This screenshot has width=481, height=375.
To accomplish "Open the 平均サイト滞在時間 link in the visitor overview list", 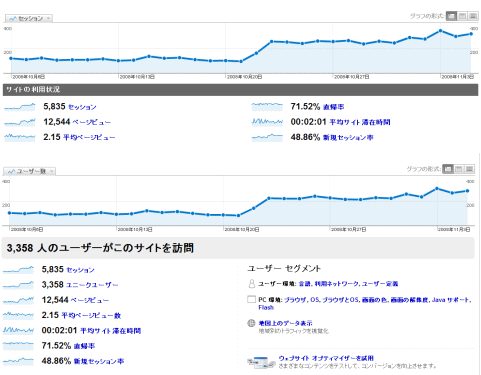I will 111,331.
